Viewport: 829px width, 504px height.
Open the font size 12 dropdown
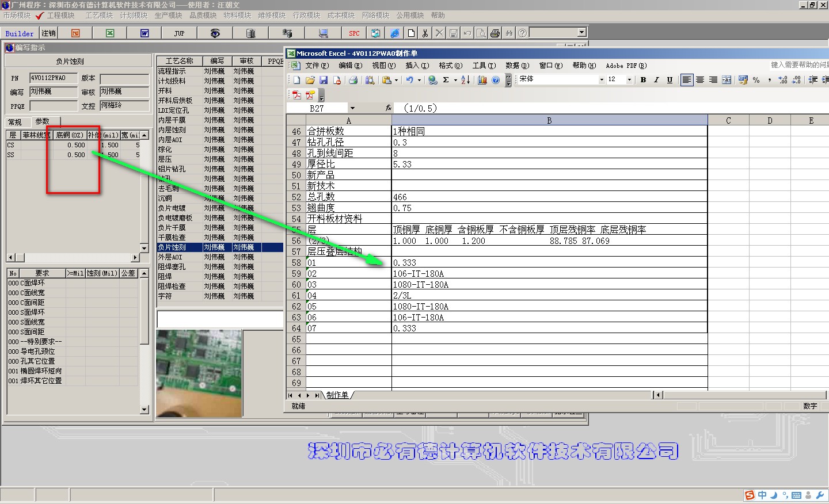[x=629, y=80]
